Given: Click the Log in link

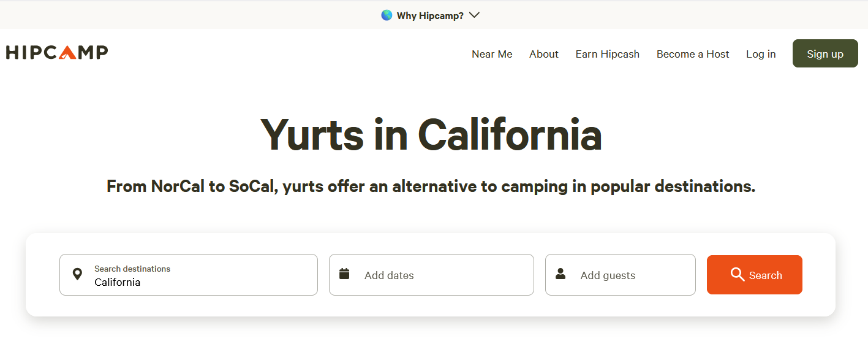Looking at the screenshot, I should point(761,54).
